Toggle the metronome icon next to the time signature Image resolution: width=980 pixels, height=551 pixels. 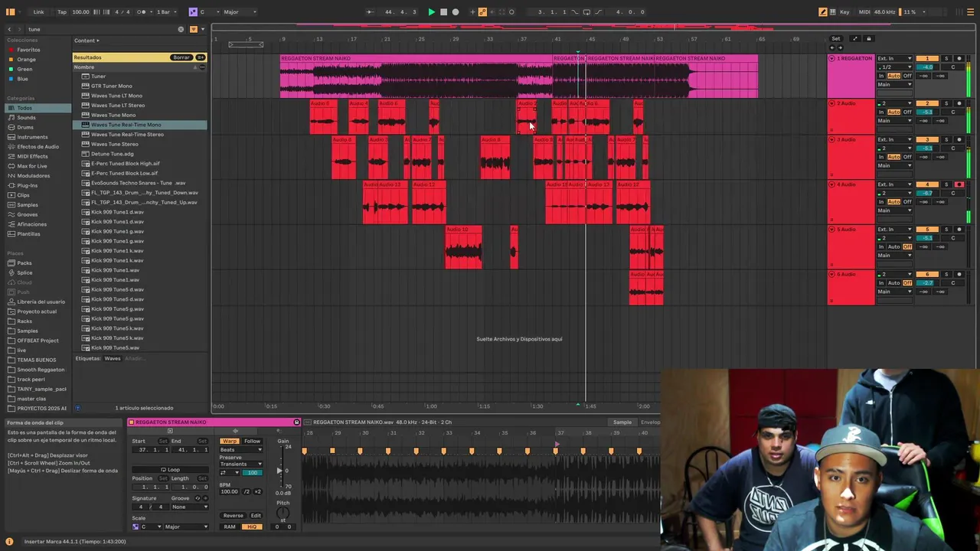pos(142,11)
